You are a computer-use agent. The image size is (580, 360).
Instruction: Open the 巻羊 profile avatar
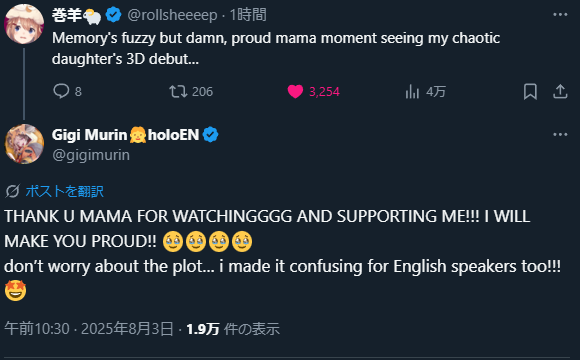click(x=24, y=24)
